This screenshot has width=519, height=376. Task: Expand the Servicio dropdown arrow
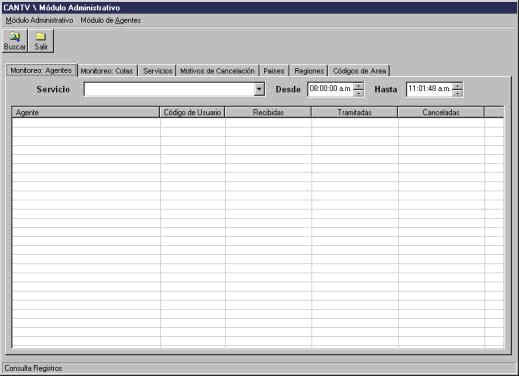click(259, 89)
